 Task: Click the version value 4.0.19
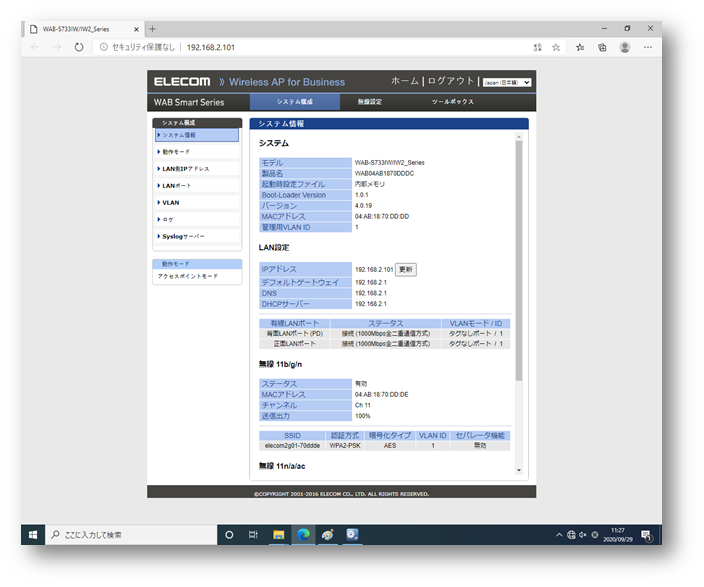(x=363, y=206)
